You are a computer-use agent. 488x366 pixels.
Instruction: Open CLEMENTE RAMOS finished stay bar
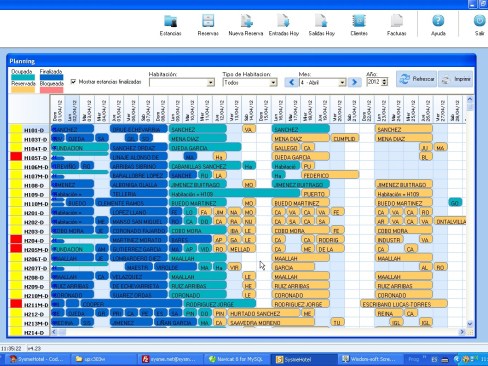pos(131,203)
